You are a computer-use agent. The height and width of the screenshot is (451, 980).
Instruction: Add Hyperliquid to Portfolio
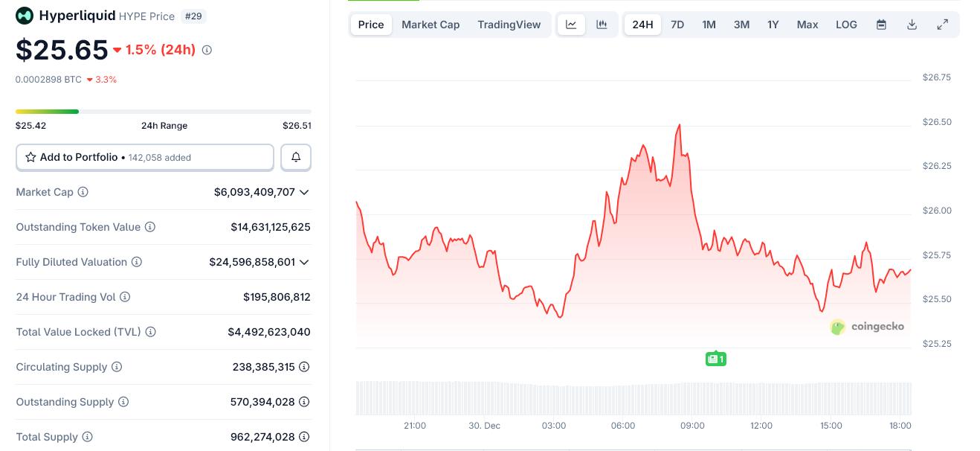click(145, 157)
